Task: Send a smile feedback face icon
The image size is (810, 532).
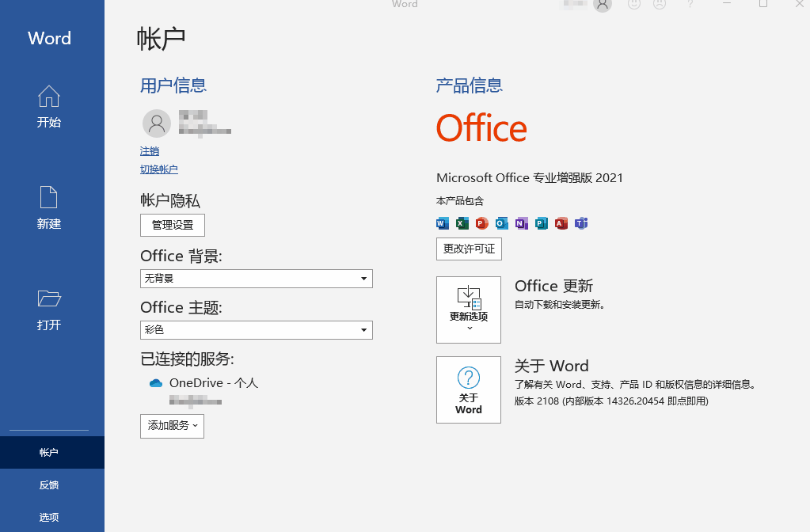Action: [x=634, y=4]
